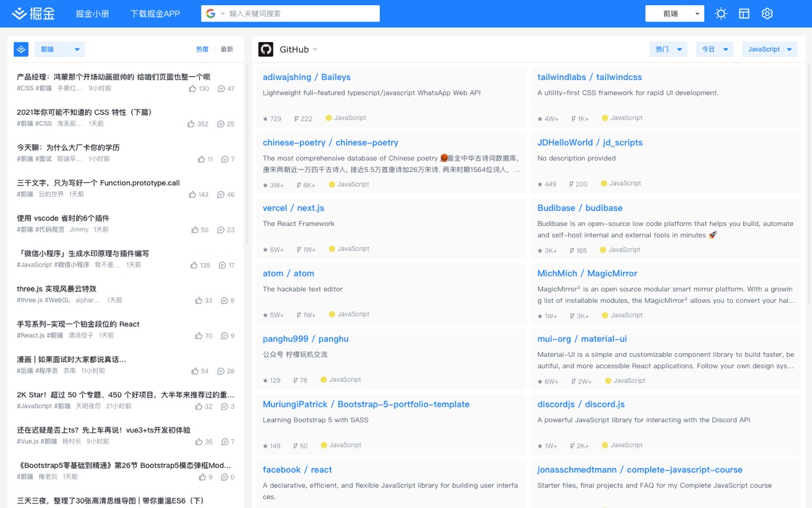Open the 今日 time range dropdown
Screen dimensions: 812x508
(715, 49)
